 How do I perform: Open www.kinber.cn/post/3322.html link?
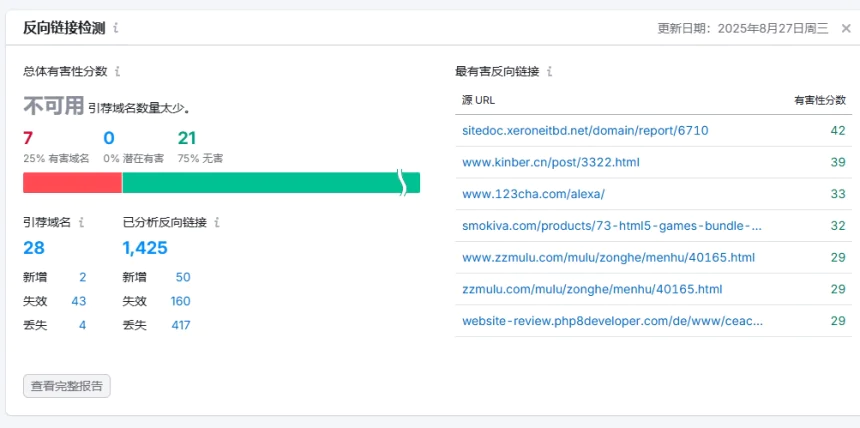(550, 162)
